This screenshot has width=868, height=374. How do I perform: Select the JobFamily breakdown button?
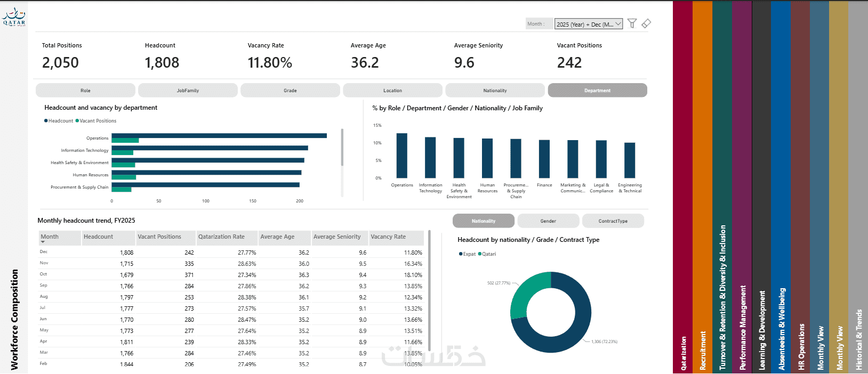188,90
